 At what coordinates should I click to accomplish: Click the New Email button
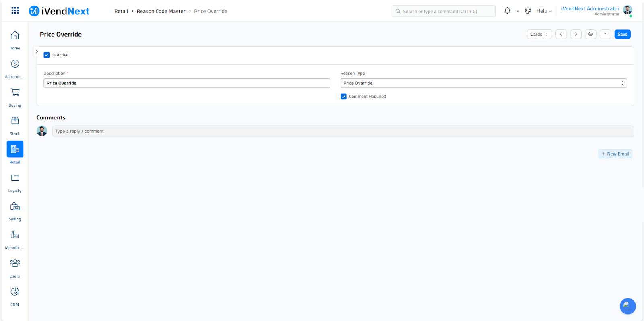coord(615,154)
